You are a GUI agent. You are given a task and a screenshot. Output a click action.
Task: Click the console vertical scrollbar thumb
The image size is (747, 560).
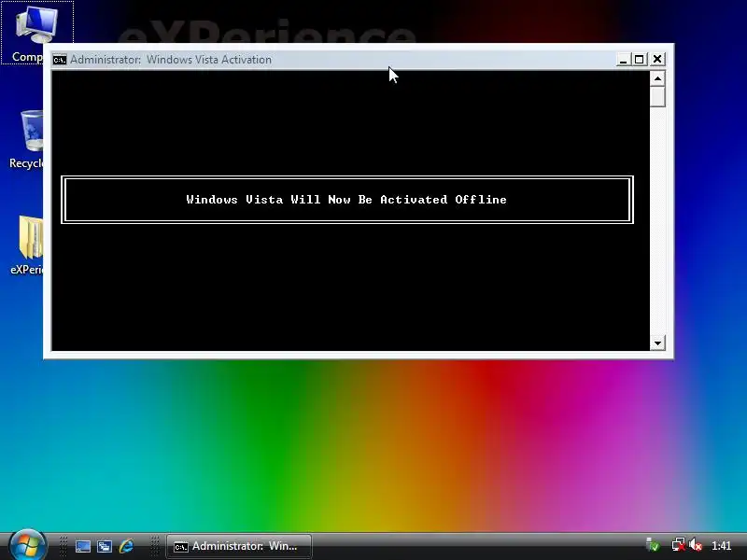tap(658, 97)
